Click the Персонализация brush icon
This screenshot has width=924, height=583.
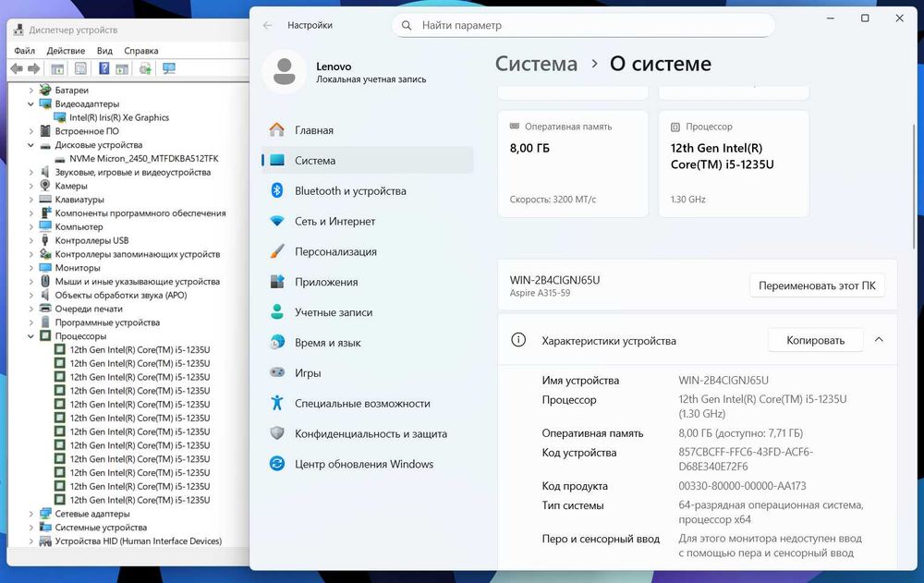[277, 251]
